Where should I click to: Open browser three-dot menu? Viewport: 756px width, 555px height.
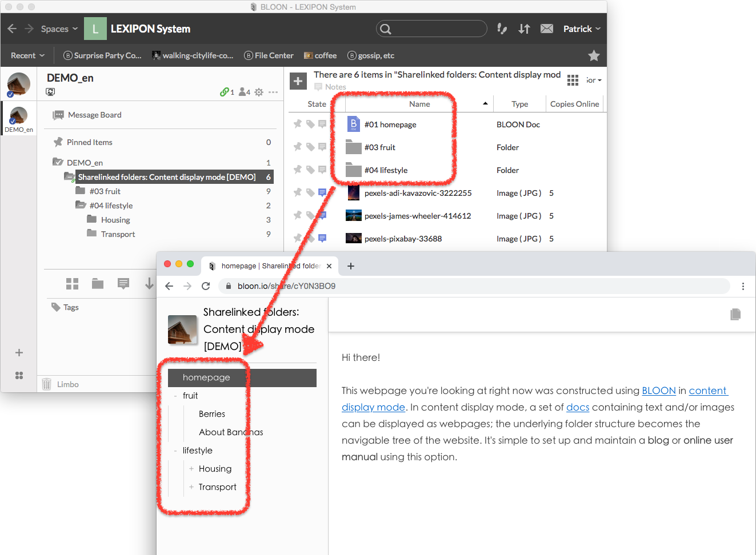[x=743, y=286]
